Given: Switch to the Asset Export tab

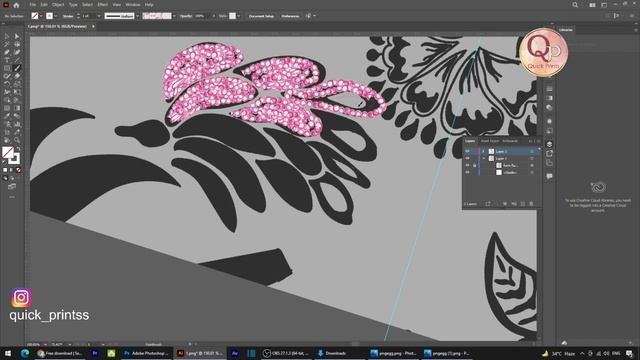Looking at the screenshot, I should tap(489, 141).
